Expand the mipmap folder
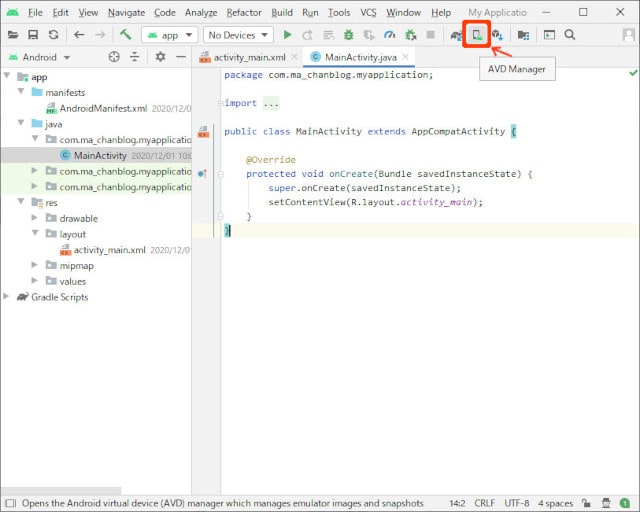640x512 pixels. click(x=35, y=265)
